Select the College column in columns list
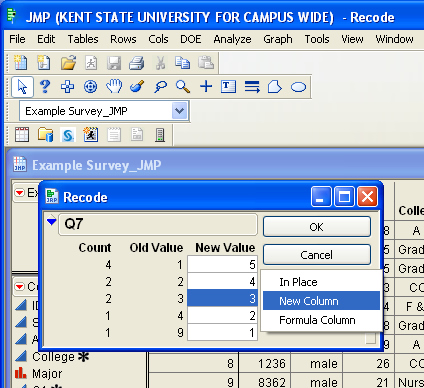424x388 pixels. [53, 357]
